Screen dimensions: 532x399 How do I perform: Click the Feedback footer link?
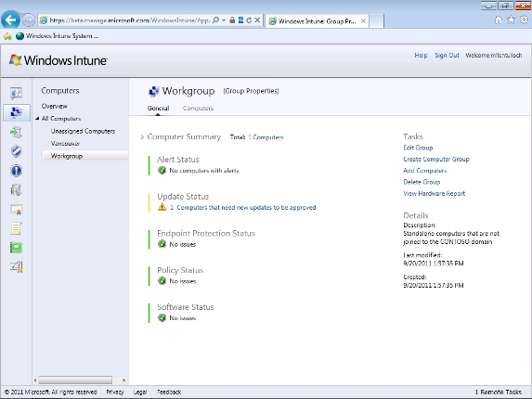(169, 392)
